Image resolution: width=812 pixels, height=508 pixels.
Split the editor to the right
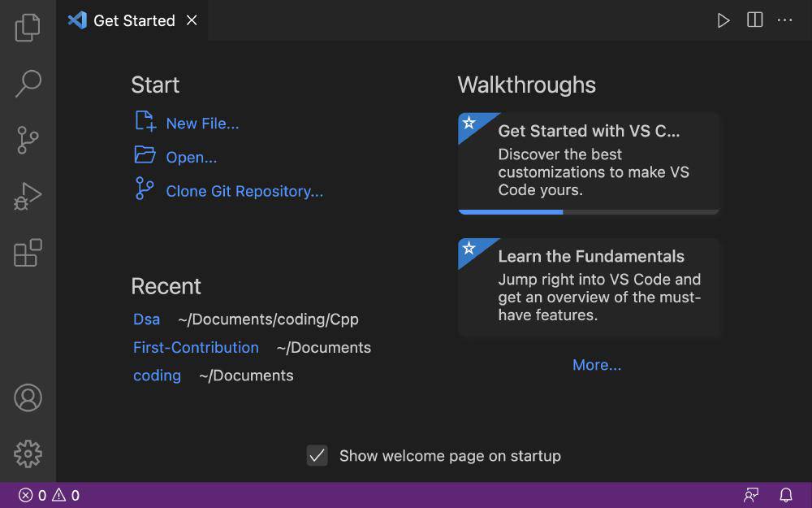coord(754,20)
